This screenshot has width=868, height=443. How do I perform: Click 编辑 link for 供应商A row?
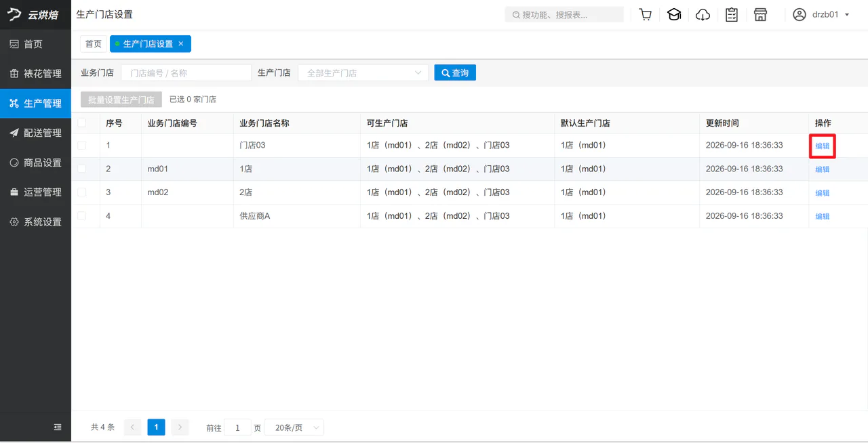click(x=822, y=216)
